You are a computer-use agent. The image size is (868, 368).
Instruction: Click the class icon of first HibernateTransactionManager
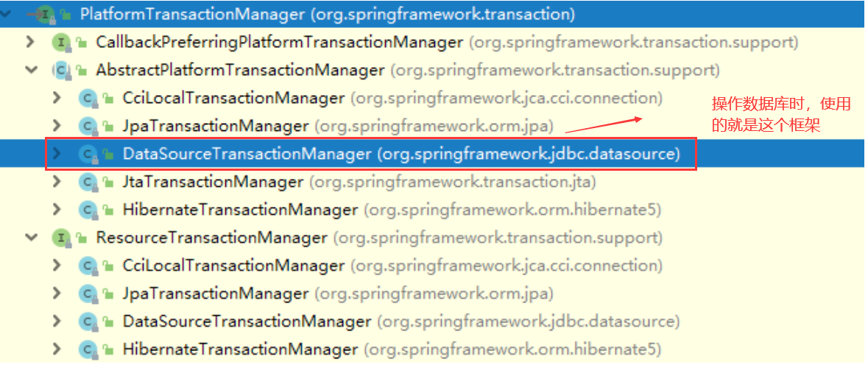click(x=88, y=210)
